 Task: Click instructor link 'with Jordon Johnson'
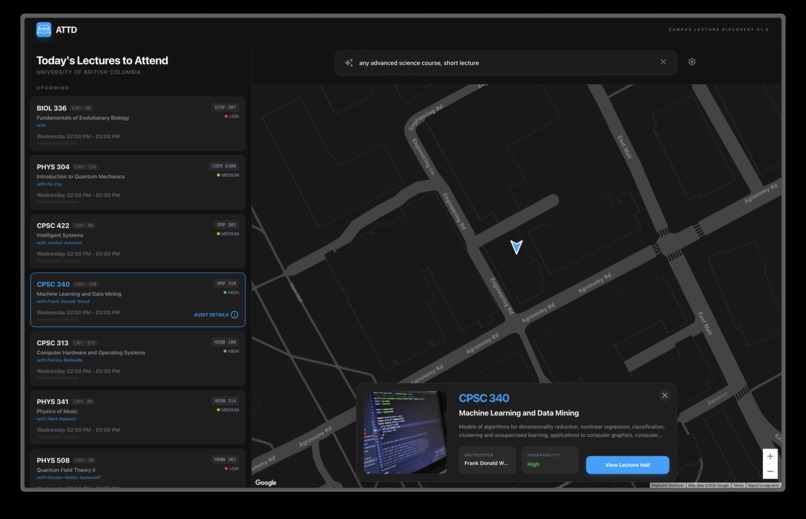[59, 243]
